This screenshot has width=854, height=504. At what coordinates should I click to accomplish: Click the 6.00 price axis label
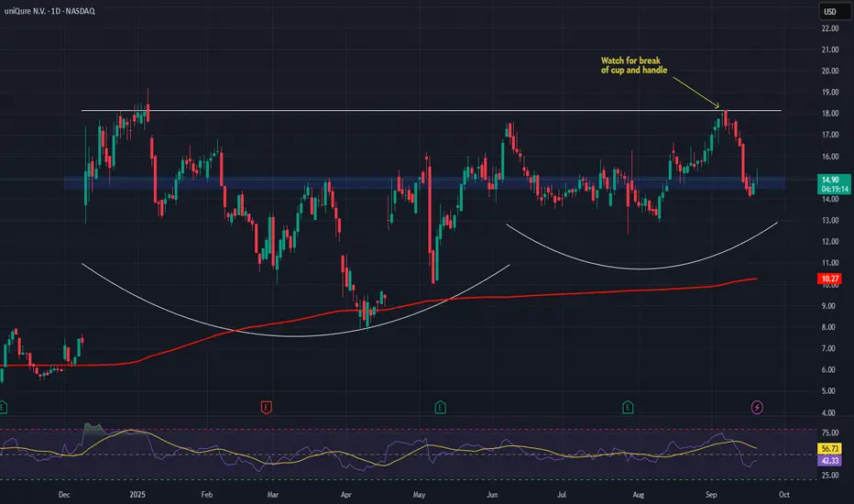(828, 369)
